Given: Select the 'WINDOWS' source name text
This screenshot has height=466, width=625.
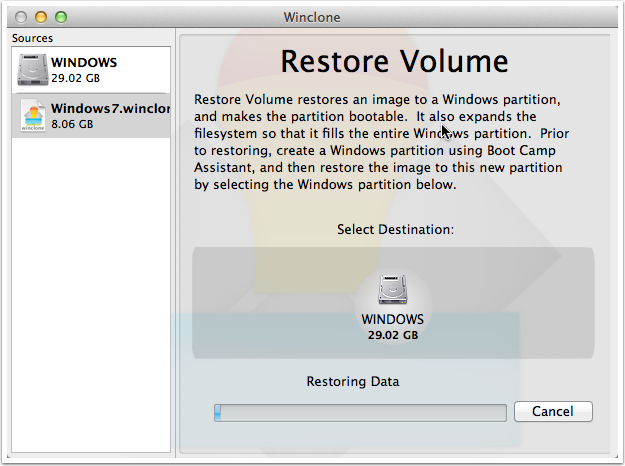Looking at the screenshot, I should tap(84, 62).
